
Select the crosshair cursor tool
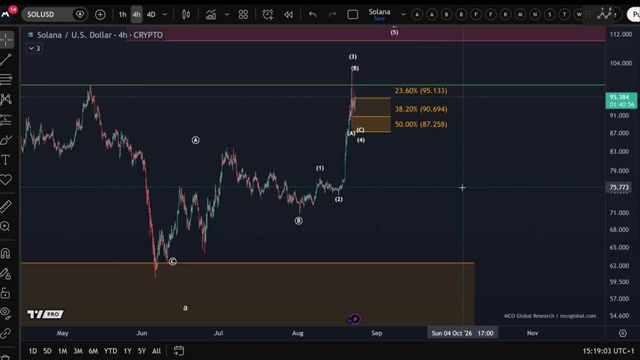click(6, 40)
